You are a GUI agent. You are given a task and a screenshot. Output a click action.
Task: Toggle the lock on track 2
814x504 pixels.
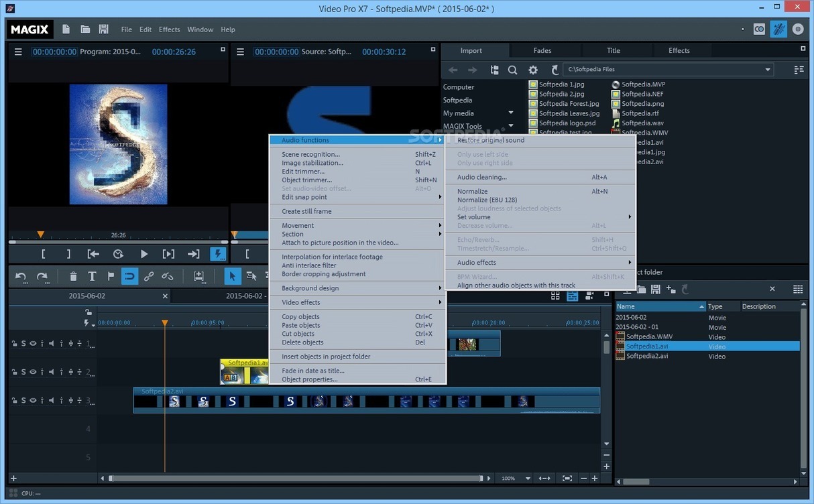tap(15, 372)
